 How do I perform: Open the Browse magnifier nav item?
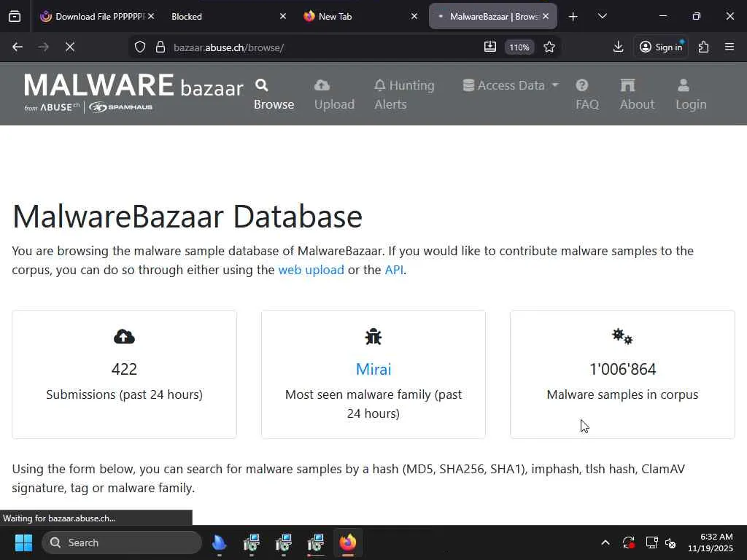(x=274, y=94)
